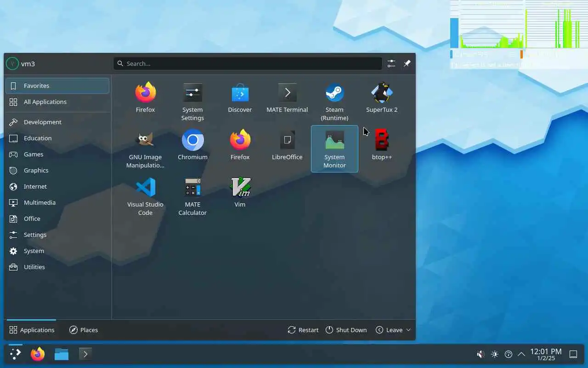Open the Games category
This screenshot has width=588, height=368.
tap(57, 154)
